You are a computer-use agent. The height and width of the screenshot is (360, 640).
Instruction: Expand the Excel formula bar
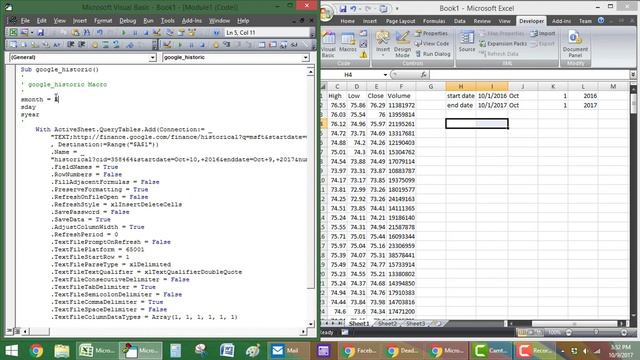click(x=633, y=75)
